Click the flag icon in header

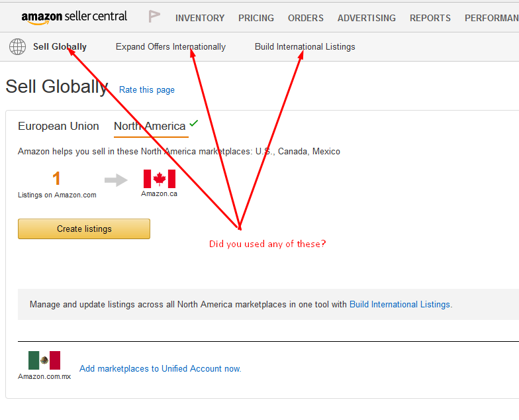tap(154, 16)
